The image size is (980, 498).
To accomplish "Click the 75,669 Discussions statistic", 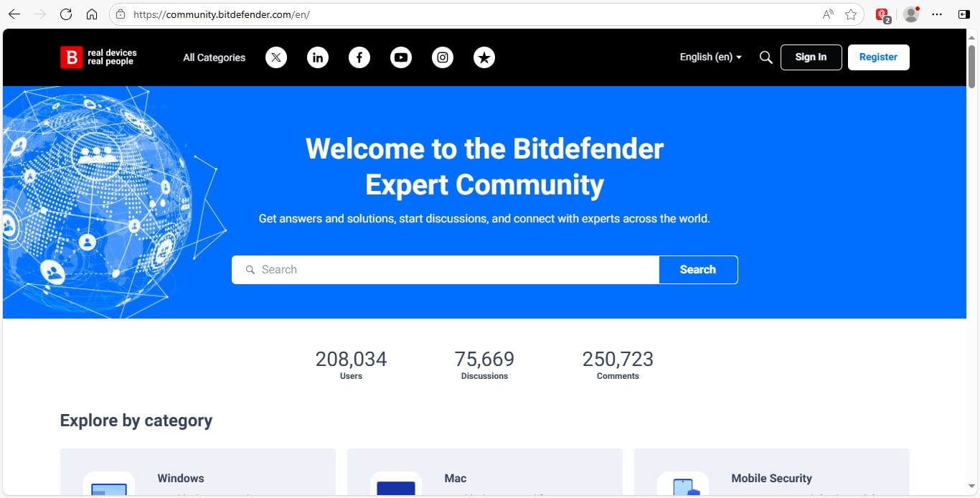I will (484, 365).
